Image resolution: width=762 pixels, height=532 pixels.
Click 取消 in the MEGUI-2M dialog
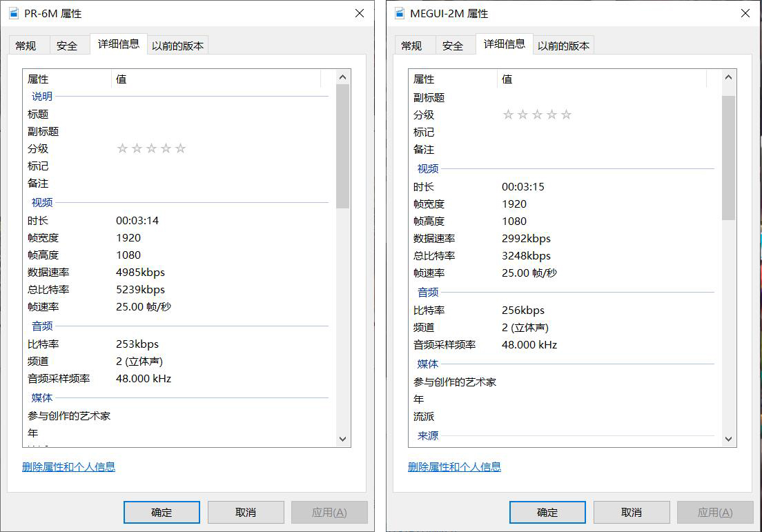point(632,512)
